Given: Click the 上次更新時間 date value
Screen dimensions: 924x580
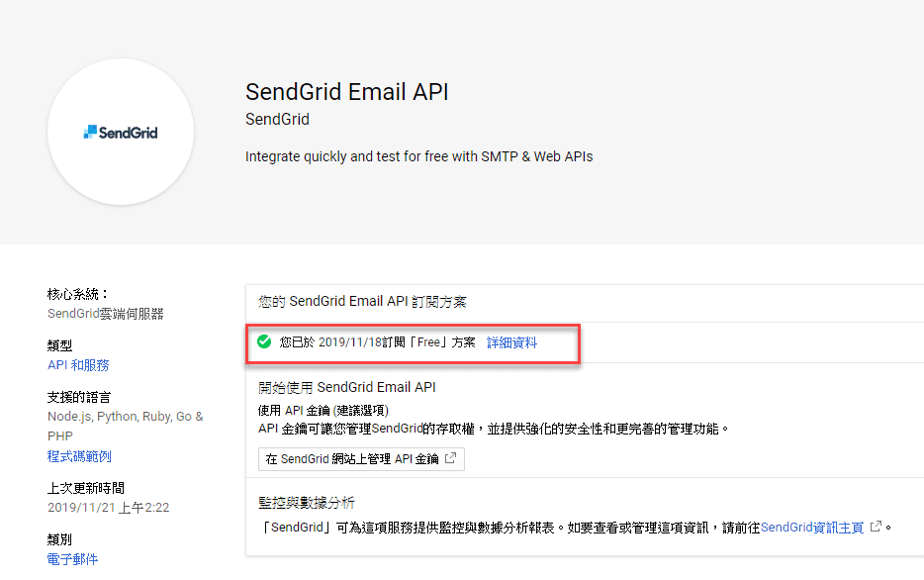Looking at the screenshot, I should point(109,508).
